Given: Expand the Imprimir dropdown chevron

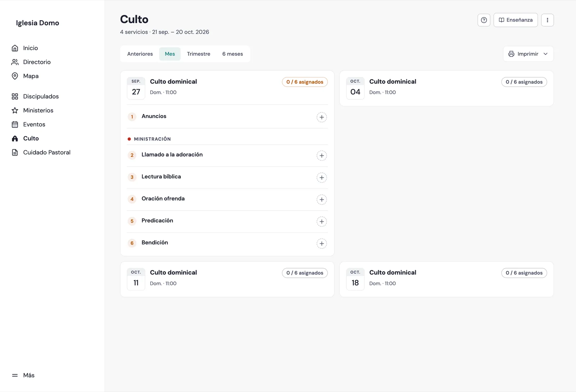Looking at the screenshot, I should (545, 54).
